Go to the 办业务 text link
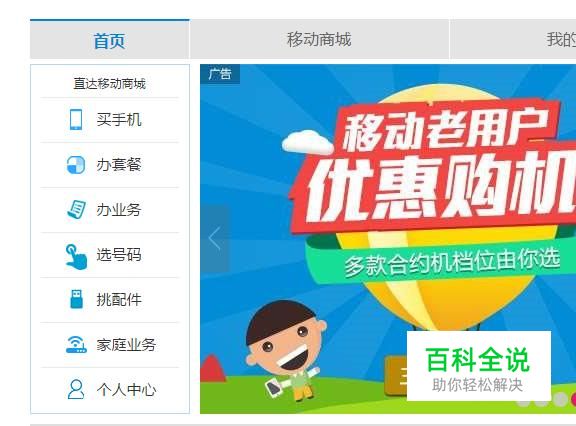The image size is (576, 426). tap(119, 210)
